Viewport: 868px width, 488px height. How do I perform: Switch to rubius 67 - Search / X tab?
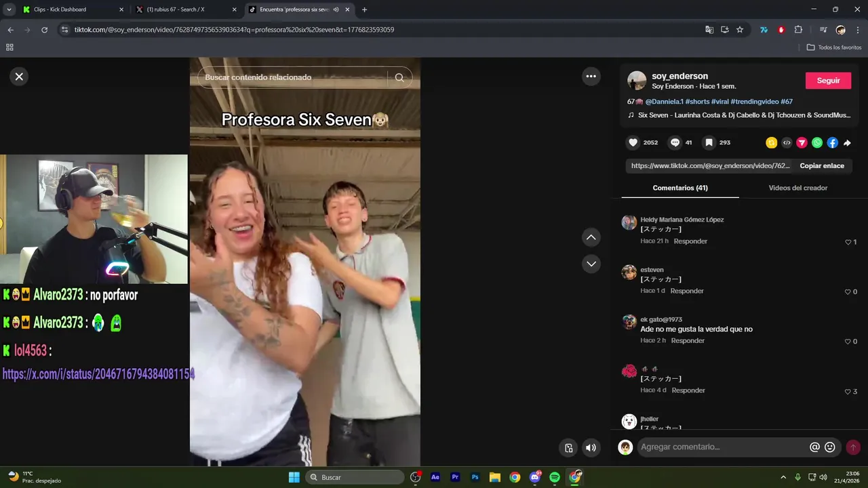[x=186, y=9]
